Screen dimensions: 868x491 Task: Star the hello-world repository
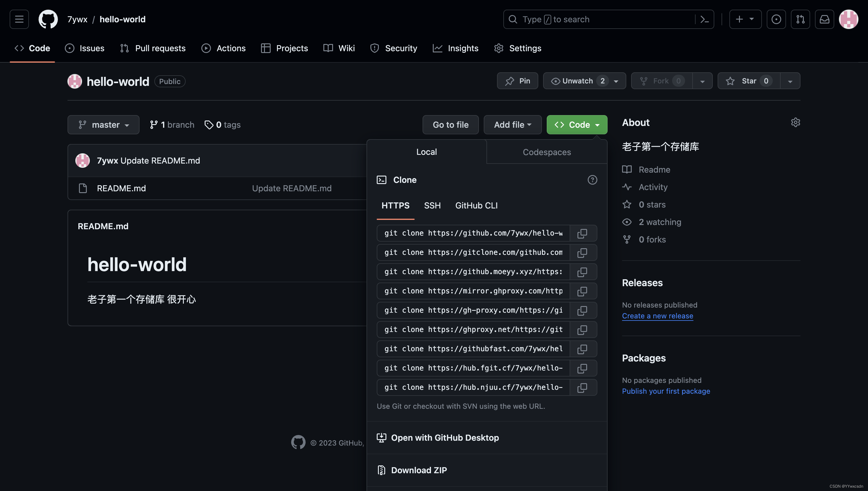[749, 81]
